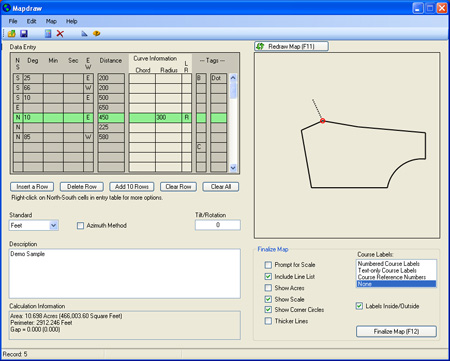Toggle Labels Inside/Outside checkbox
The width and height of the screenshot is (450, 361).
point(359,306)
